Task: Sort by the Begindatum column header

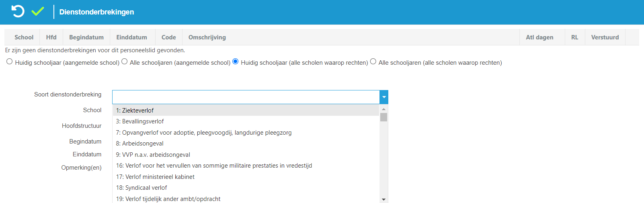Action: 86,37
